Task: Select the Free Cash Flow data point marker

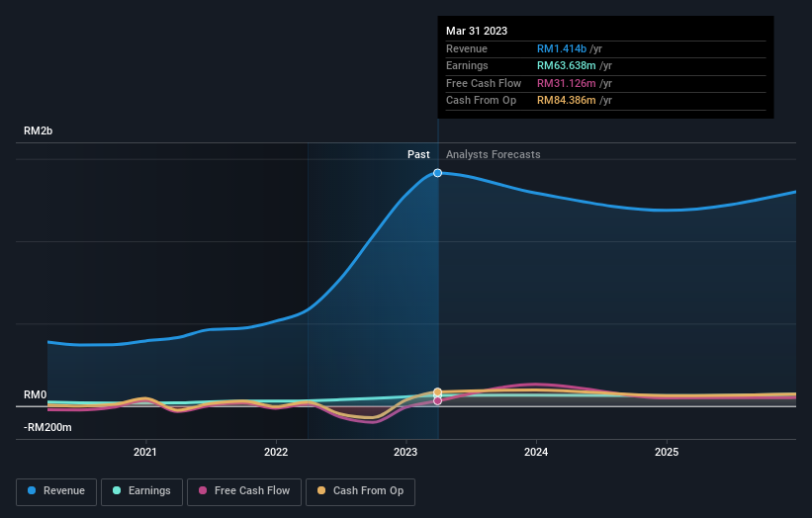Action: (437, 401)
